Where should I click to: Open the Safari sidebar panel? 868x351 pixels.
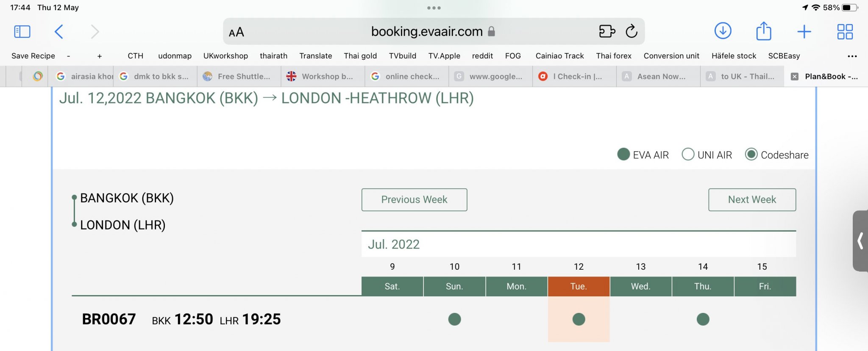point(22,32)
